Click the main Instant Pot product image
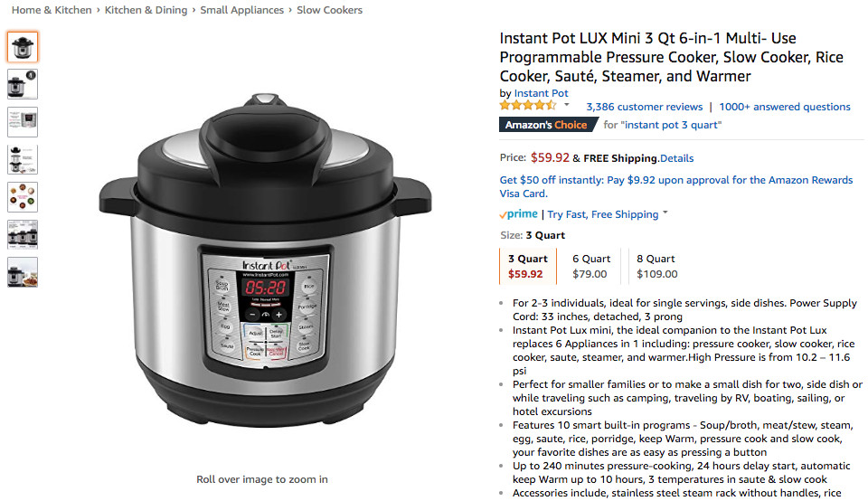 [265, 259]
